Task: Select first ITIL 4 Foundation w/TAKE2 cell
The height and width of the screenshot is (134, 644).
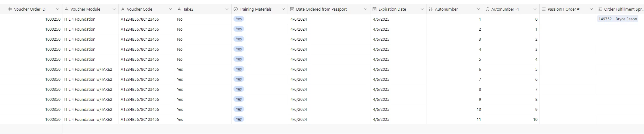Action: tap(88, 70)
